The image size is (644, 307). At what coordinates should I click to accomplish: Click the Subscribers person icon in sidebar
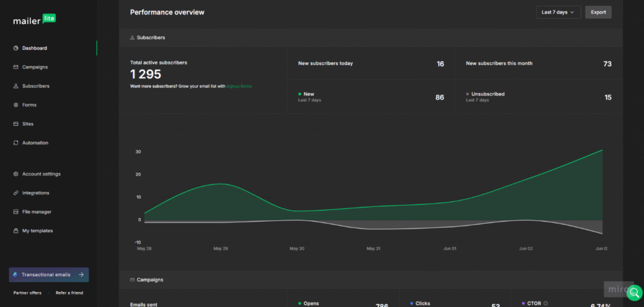[16, 86]
